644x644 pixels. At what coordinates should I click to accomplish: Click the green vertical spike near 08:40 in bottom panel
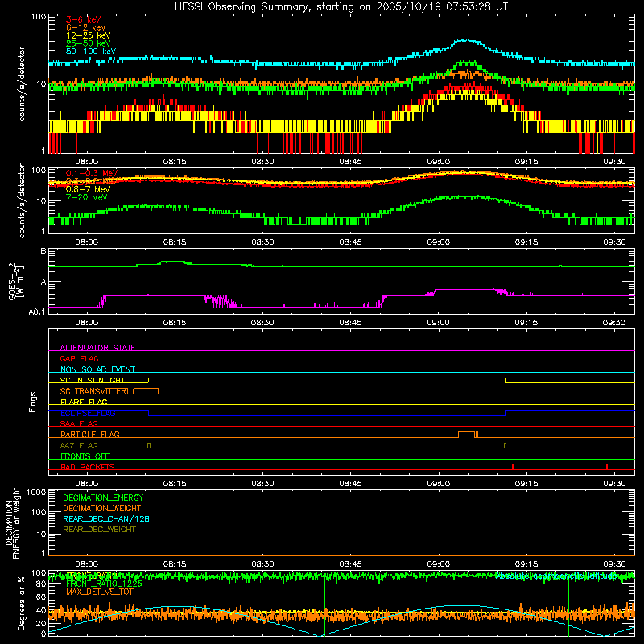pos(324,605)
